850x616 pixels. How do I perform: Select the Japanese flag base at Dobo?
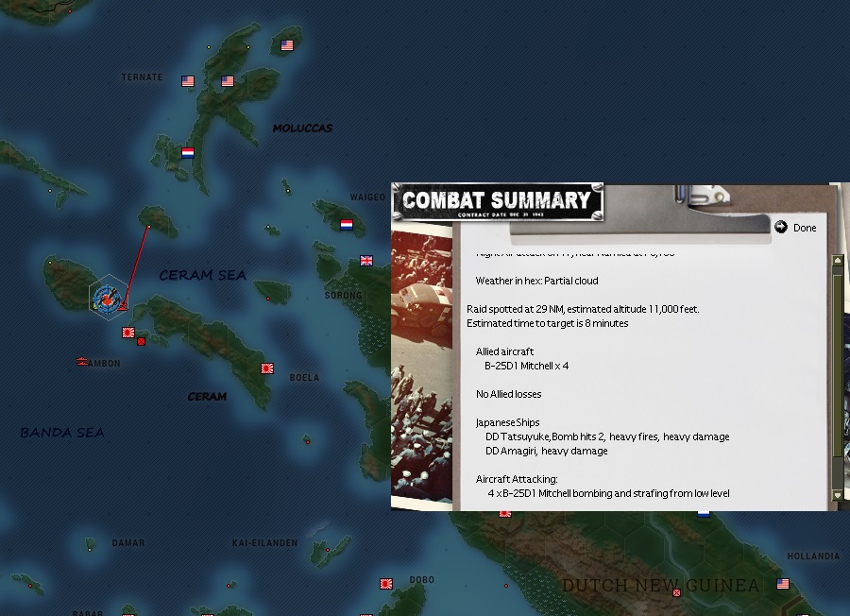click(386, 584)
